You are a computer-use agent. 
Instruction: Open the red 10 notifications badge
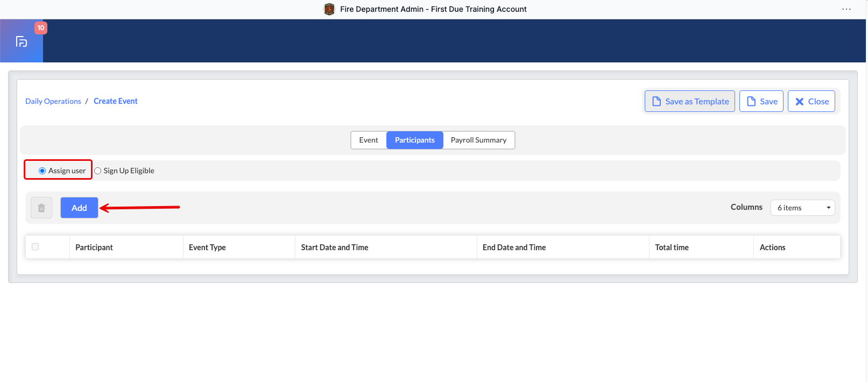[41, 28]
